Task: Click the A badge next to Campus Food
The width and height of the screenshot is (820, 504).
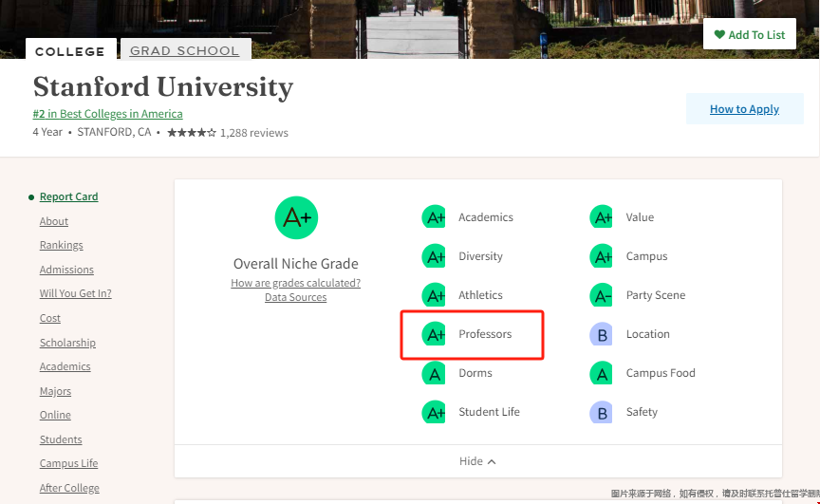Action: pyautogui.click(x=602, y=373)
